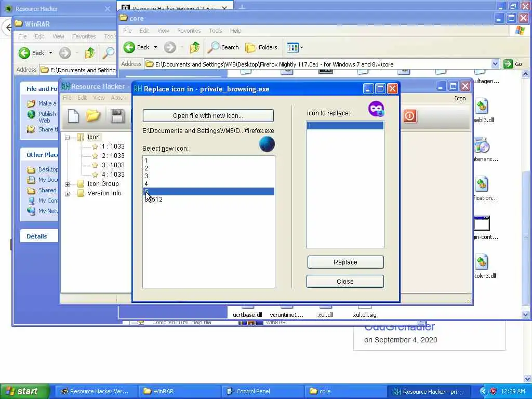Open address bar dropdown in core window

495,64
